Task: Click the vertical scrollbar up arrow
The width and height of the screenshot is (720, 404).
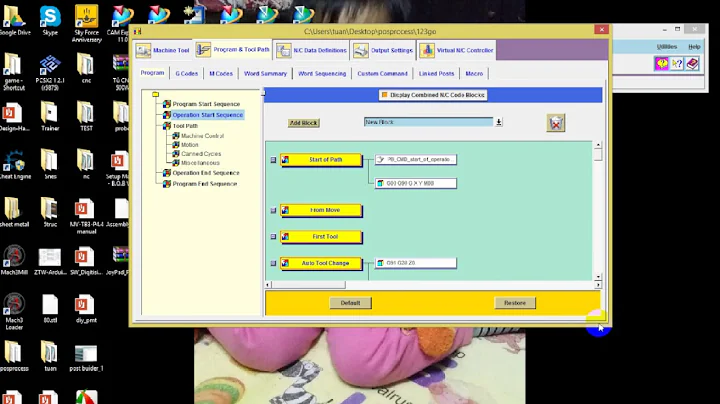Action: point(598,145)
